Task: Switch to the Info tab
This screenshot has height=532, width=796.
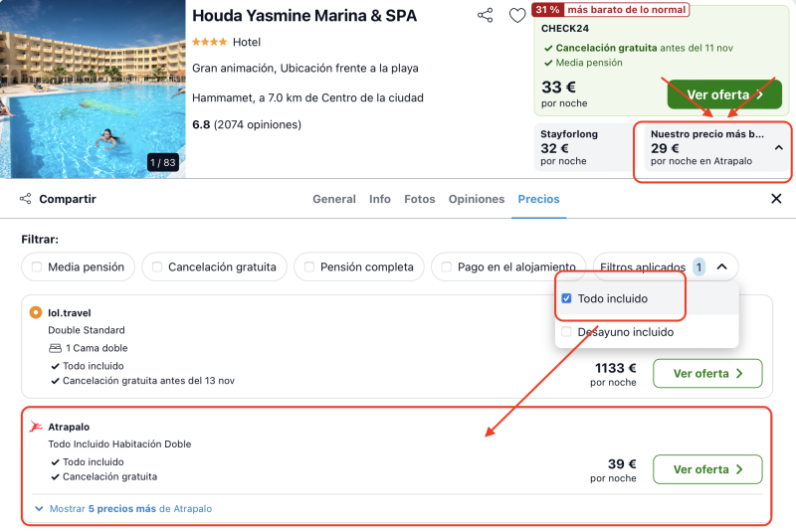Action: tap(380, 199)
